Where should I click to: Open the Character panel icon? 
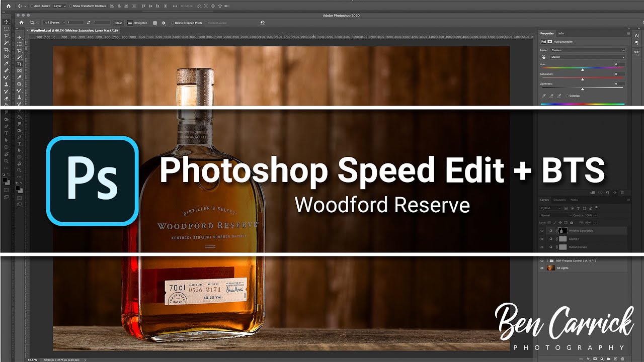point(636,36)
